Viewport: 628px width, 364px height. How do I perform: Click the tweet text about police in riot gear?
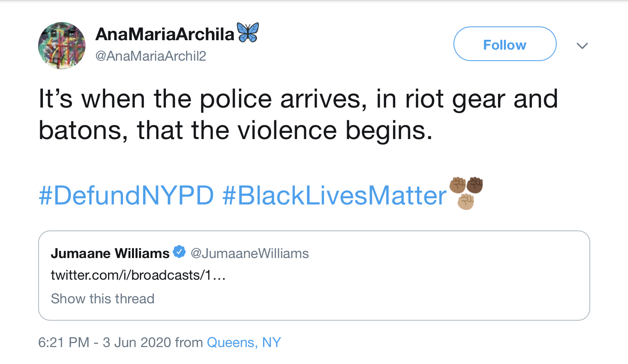298,114
